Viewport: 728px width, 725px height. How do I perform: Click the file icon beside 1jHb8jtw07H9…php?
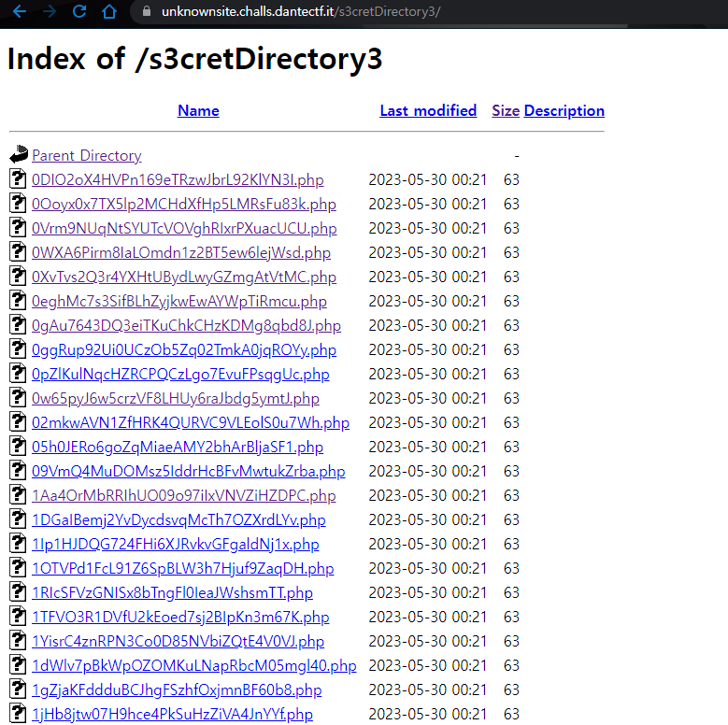click(18, 714)
